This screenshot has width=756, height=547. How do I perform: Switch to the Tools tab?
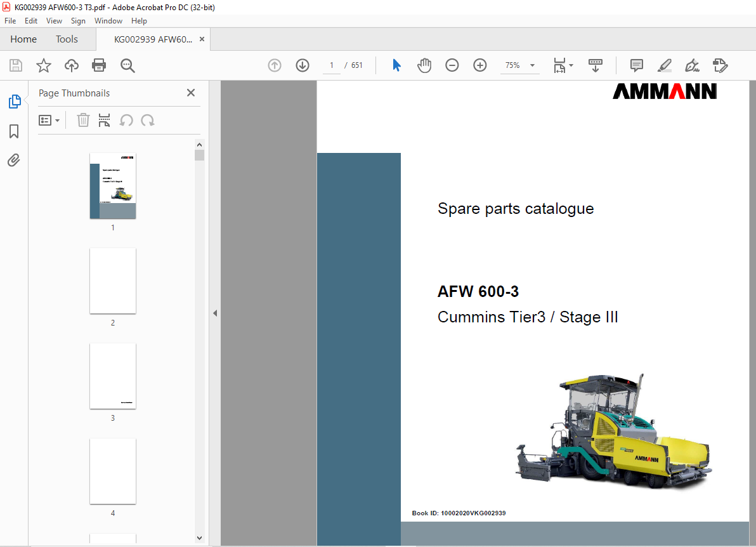pyautogui.click(x=67, y=39)
